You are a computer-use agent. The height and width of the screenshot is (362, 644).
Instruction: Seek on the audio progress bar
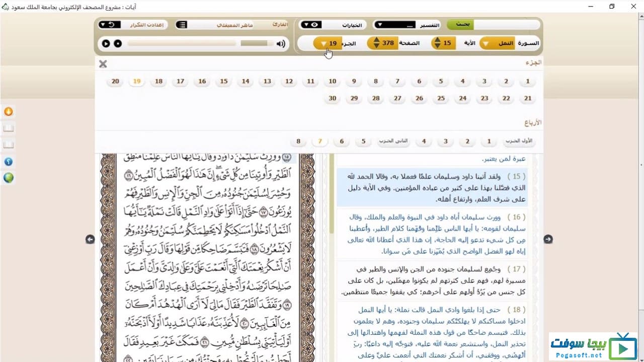[181, 44]
